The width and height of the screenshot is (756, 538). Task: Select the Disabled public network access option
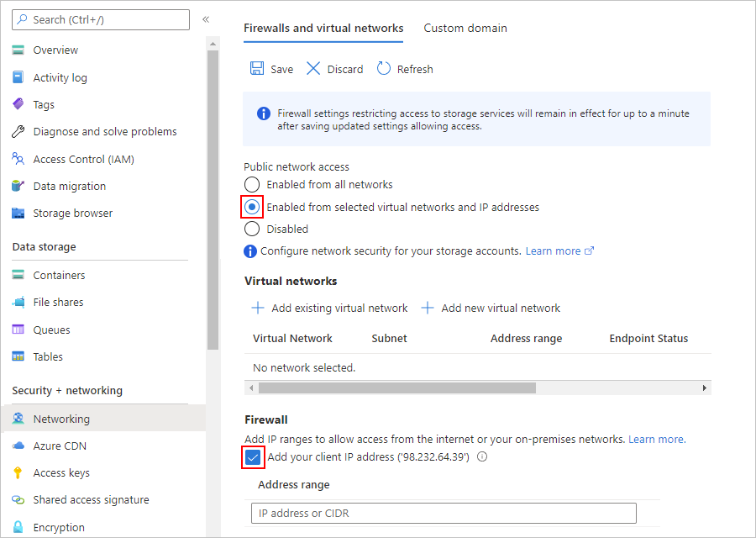[252, 229]
